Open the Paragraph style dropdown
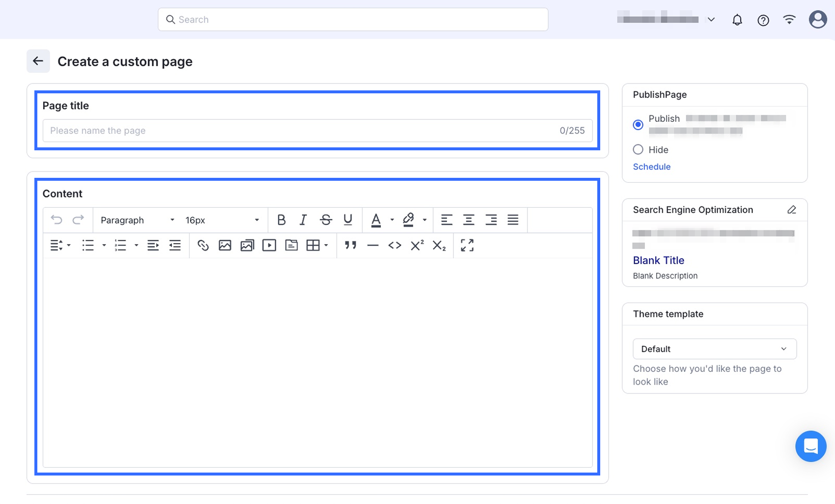835x504 pixels. (x=137, y=220)
